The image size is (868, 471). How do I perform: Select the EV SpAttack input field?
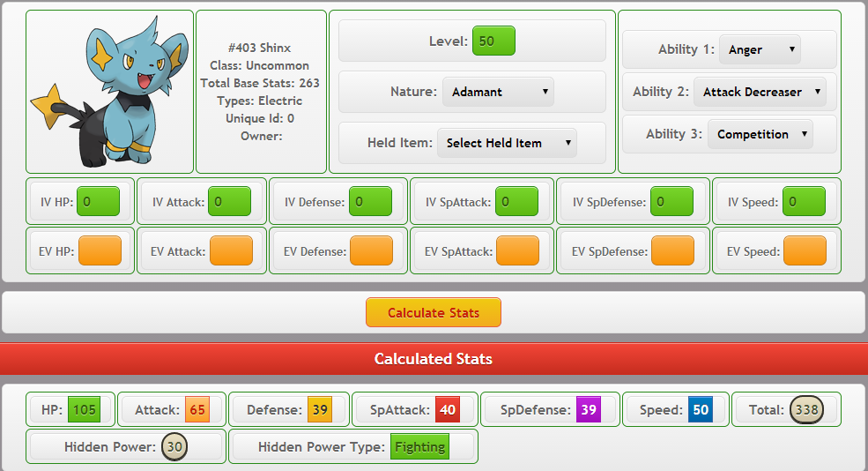click(517, 251)
